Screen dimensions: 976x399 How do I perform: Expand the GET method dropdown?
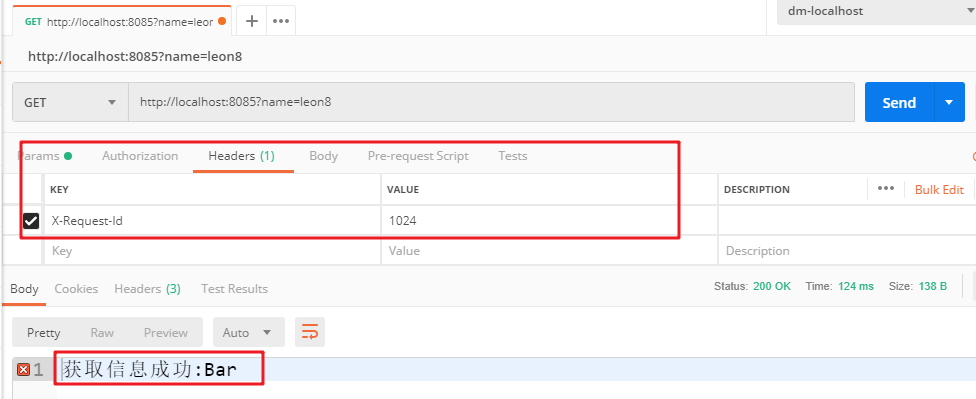70,102
